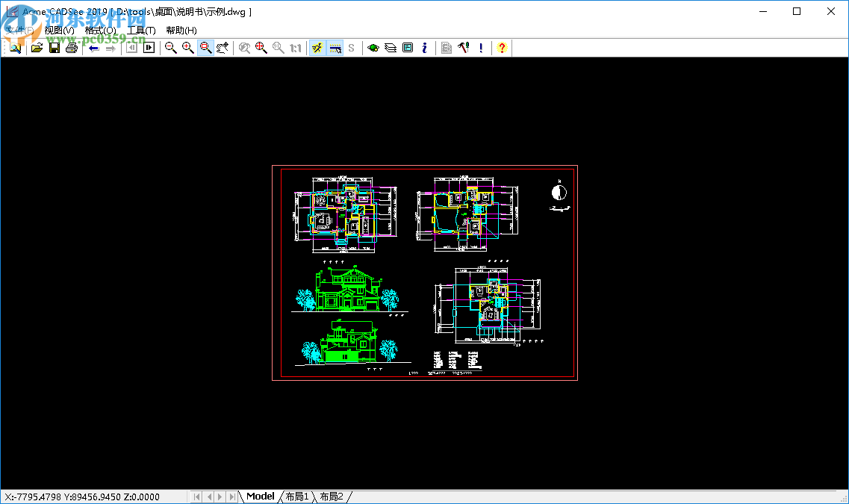
Task: Show the next file button
Action: 149,49
